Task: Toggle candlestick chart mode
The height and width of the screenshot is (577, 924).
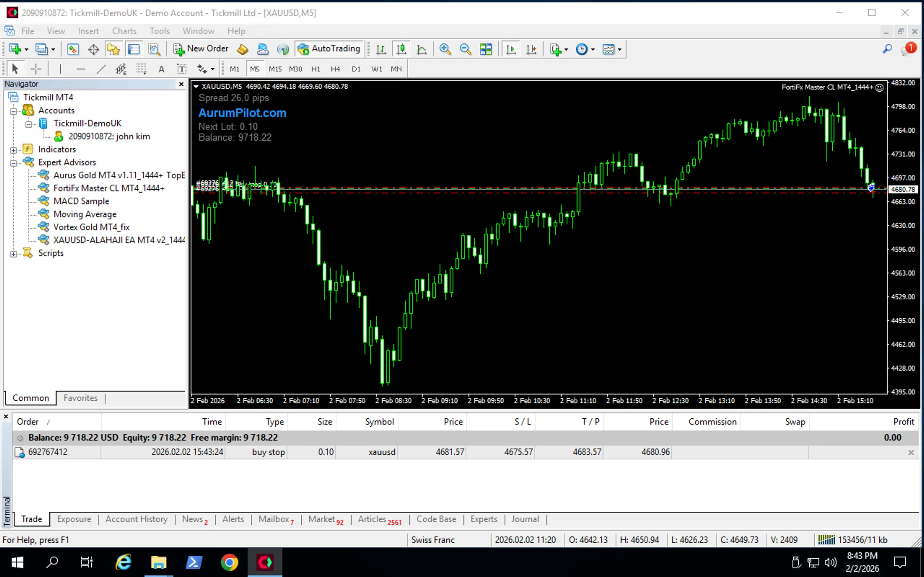Action: click(401, 49)
